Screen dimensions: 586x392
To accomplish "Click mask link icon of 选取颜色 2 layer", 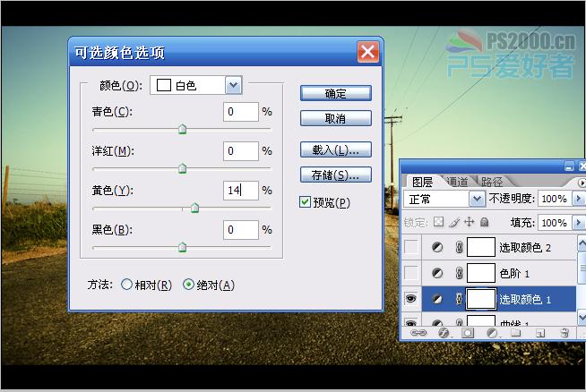I will click(460, 247).
